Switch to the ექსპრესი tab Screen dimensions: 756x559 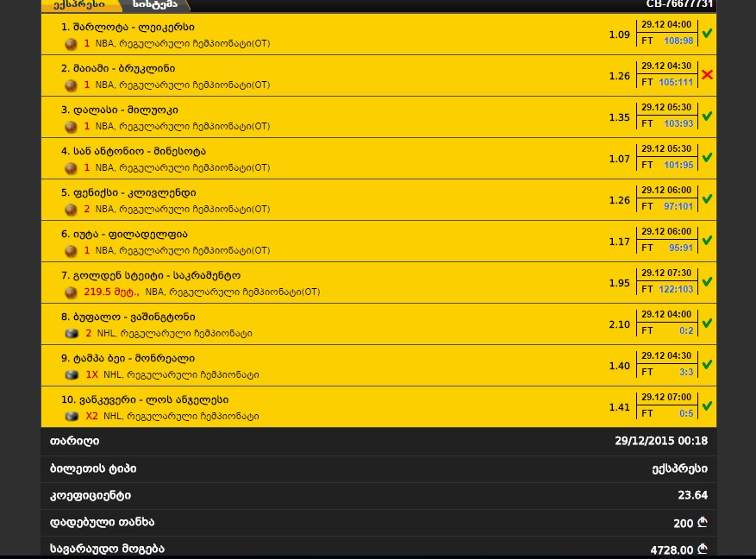tap(79, 5)
